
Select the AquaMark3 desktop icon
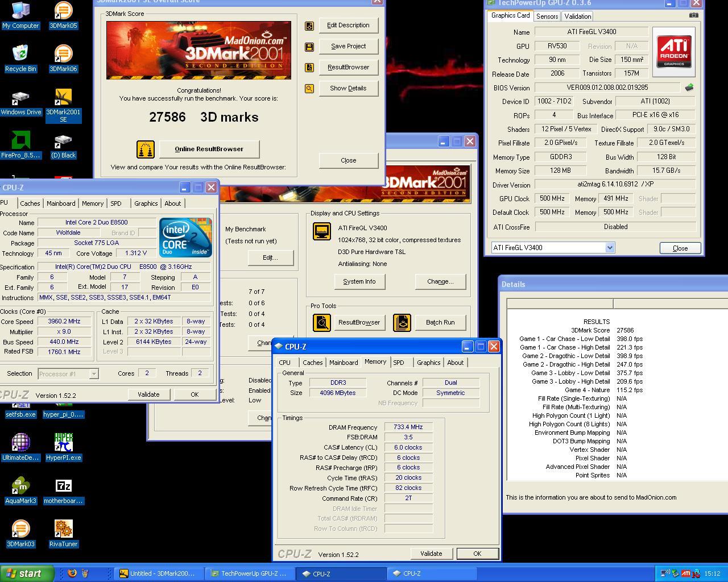[x=20, y=490]
